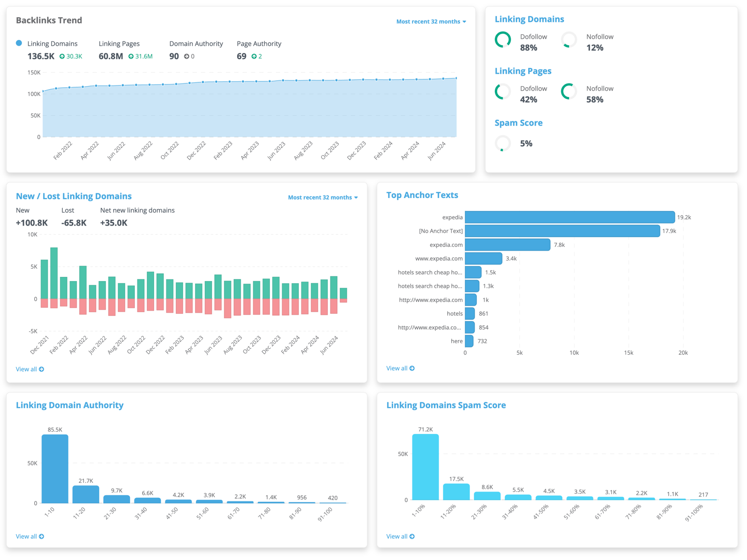This screenshot has width=747, height=560.
Task: Open the Linking Domains Spam Score heading link
Action: 446,405
